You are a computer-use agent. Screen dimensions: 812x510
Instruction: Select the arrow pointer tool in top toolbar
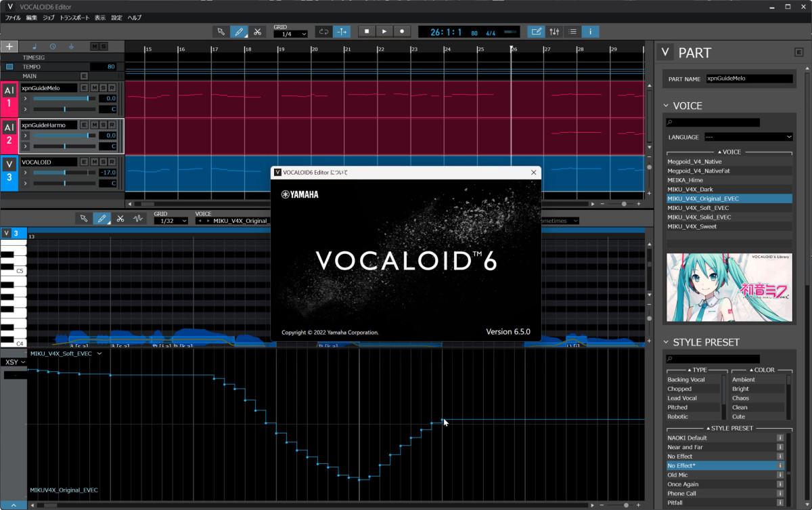coord(221,31)
